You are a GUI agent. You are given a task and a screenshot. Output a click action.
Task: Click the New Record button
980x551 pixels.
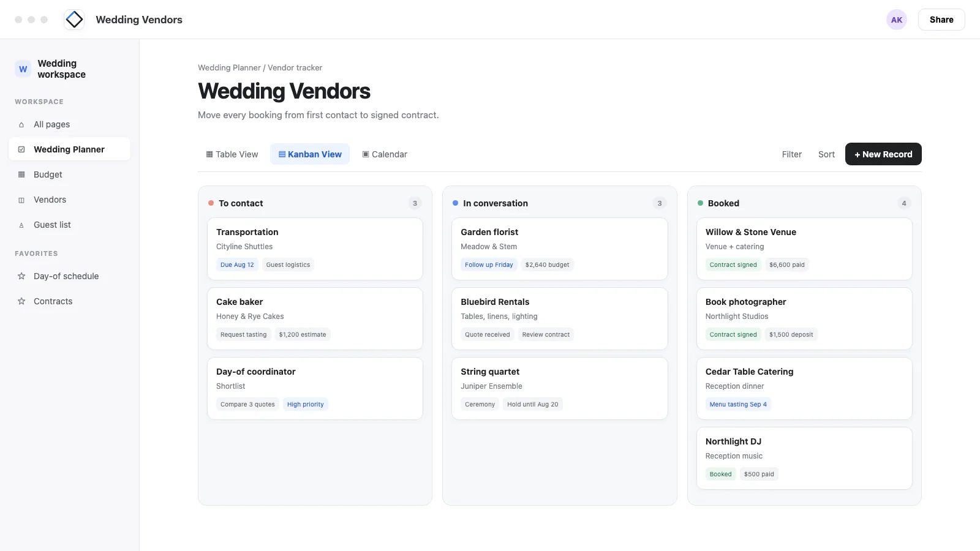click(883, 154)
